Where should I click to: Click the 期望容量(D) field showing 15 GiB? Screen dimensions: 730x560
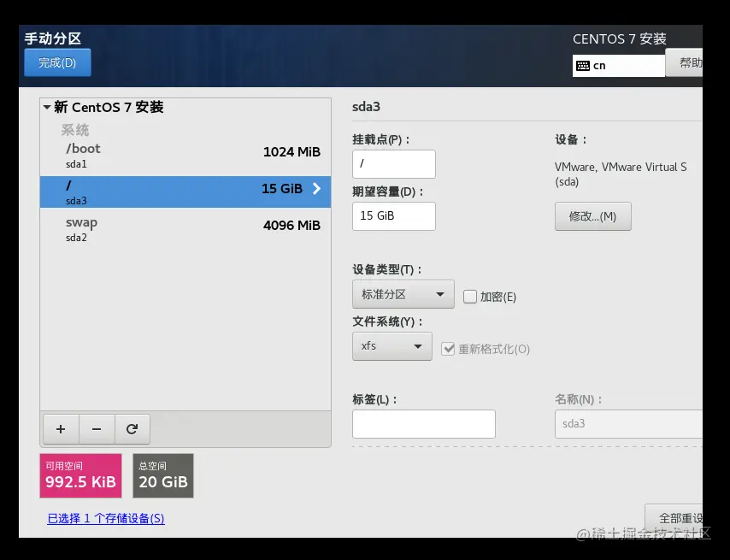pyautogui.click(x=394, y=216)
